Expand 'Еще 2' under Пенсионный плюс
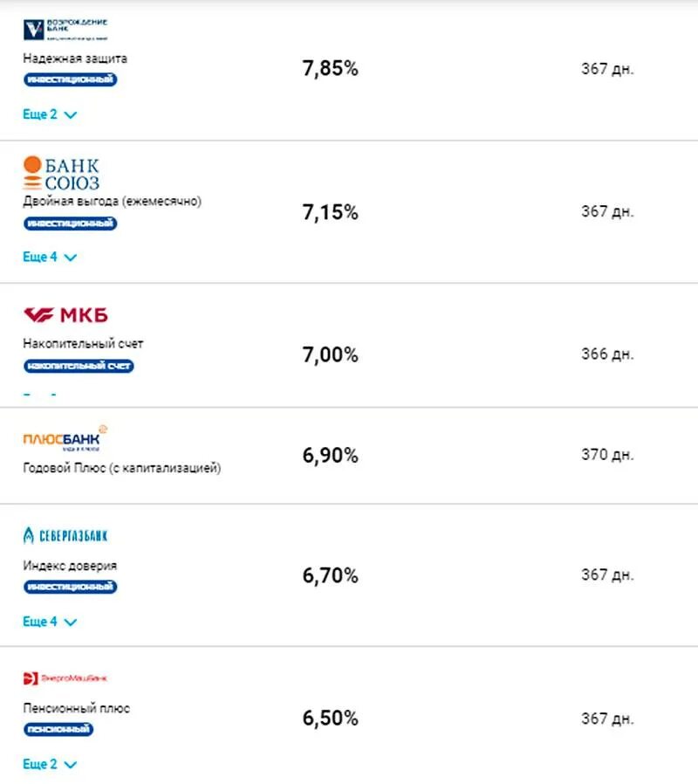 click(x=50, y=765)
